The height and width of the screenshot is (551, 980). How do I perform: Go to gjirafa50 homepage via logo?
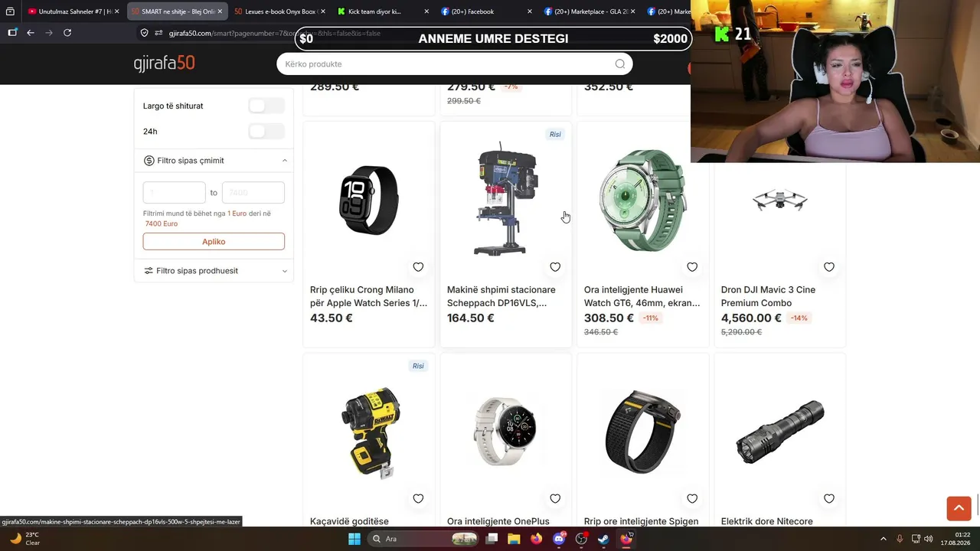165,64
